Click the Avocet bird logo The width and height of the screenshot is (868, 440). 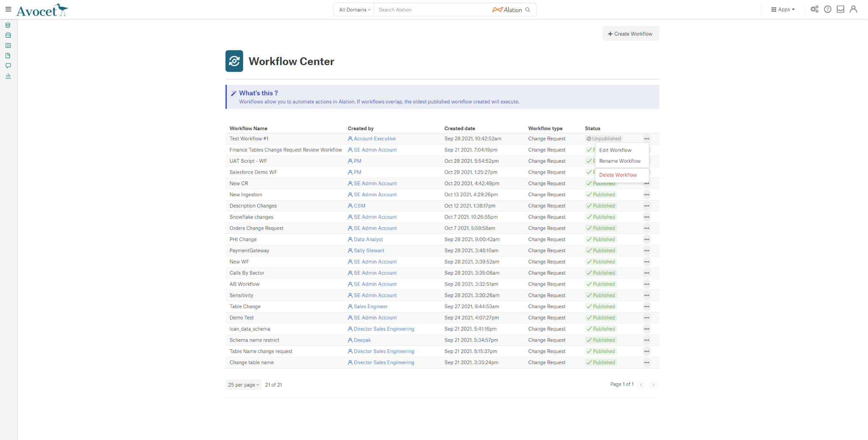coord(42,10)
